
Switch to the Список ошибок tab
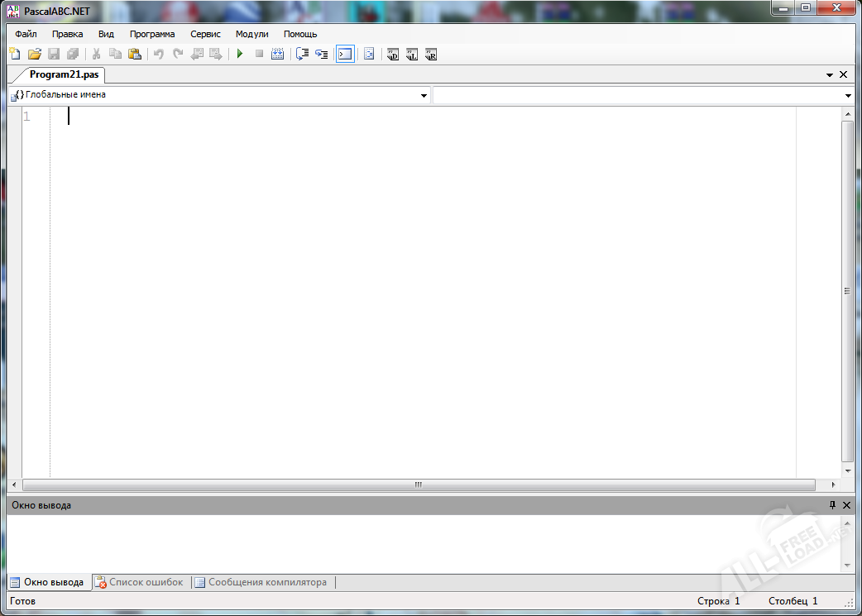click(x=139, y=582)
